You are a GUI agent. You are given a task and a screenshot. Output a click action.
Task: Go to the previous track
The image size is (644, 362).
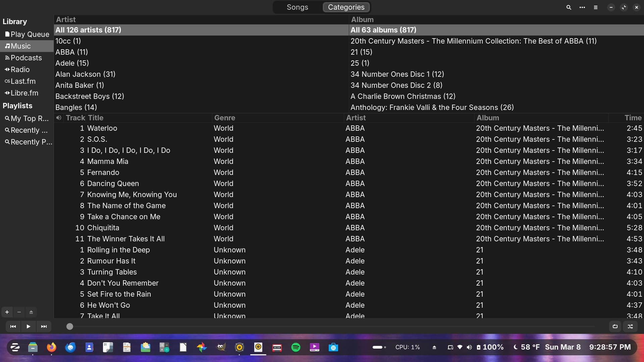pyautogui.click(x=13, y=326)
